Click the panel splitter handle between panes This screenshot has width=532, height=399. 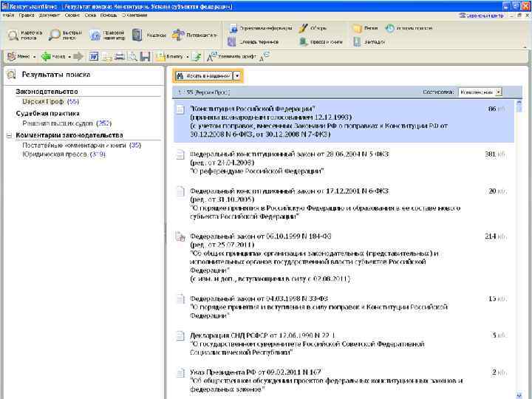point(166,233)
